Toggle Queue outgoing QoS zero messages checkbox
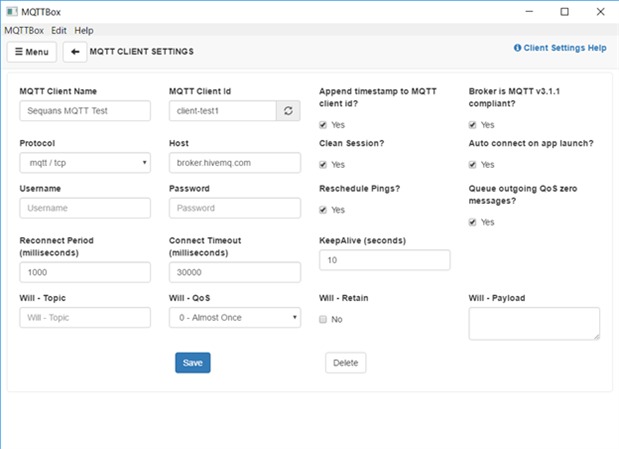This screenshot has width=619, height=449. coord(473,222)
